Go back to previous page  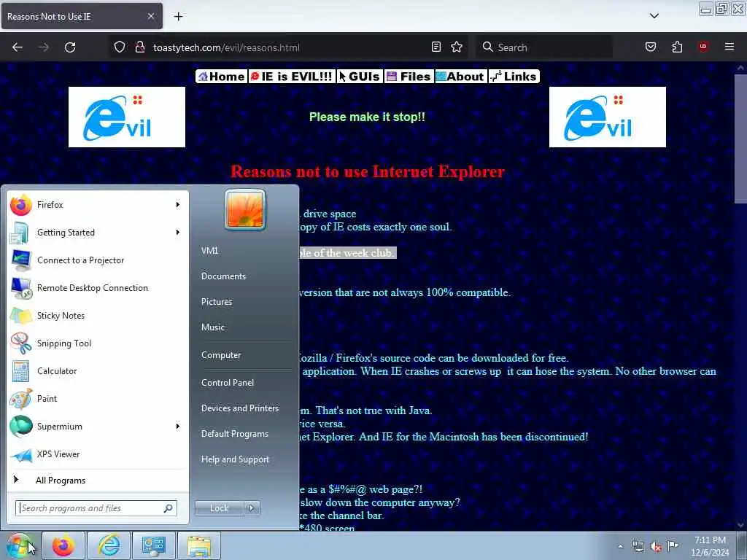pyautogui.click(x=18, y=47)
